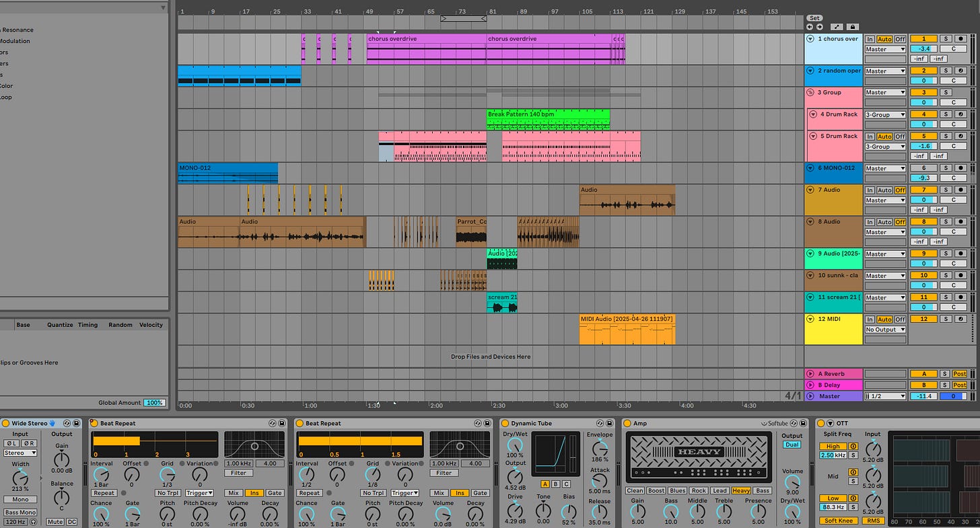Click Mute button in Wide Stereo device
Viewport: 980px width, 528px height.
[x=55, y=522]
